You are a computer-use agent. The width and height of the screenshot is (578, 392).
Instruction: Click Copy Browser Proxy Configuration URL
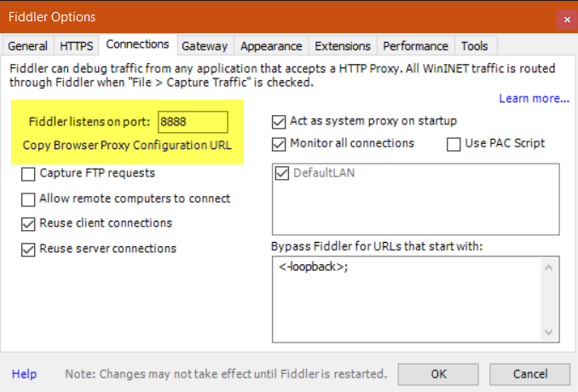point(127,145)
